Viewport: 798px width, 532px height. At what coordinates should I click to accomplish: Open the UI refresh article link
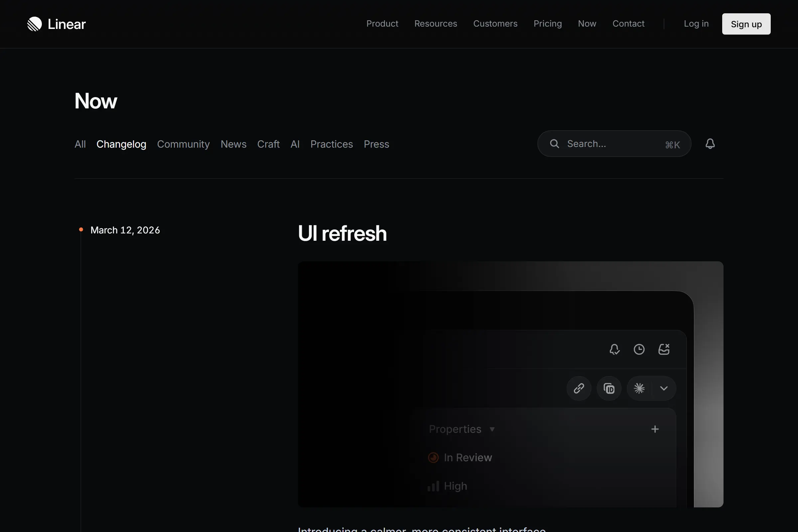pos(342,233)
